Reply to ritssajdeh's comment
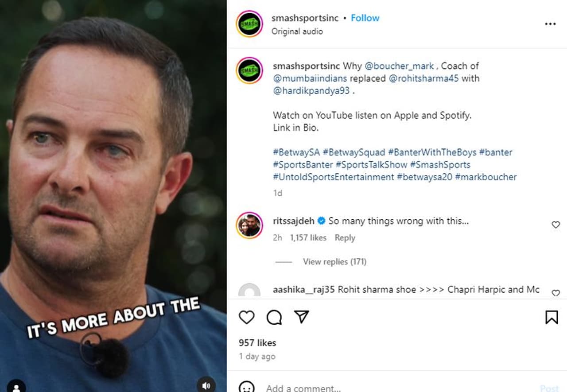This screenshot has height=392, width=567. coord(345,238)
